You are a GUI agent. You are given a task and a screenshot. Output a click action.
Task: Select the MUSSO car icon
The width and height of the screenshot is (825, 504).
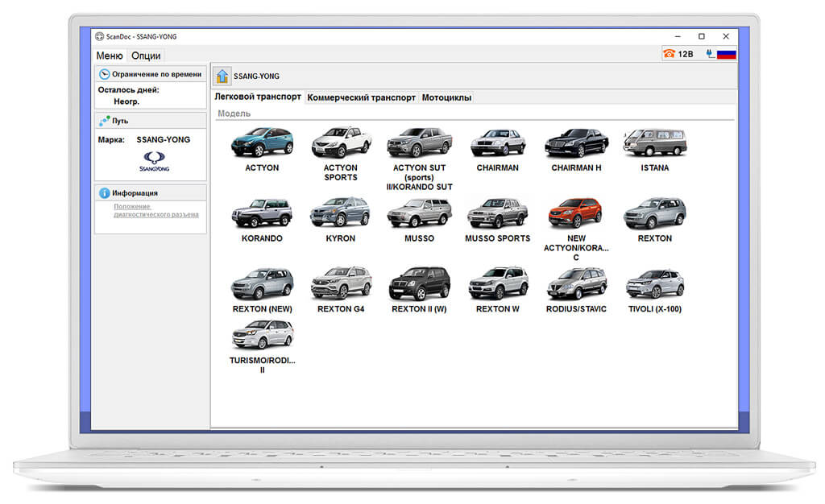(x=419, y=213)
